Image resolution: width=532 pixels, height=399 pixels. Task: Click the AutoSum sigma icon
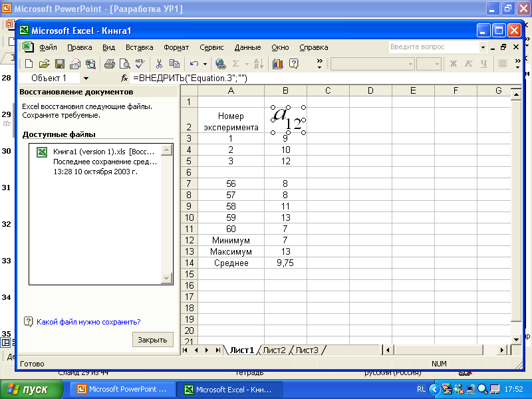coord(236,64)
